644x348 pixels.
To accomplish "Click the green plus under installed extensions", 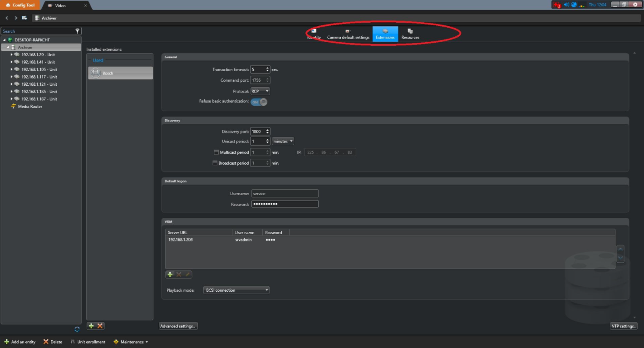I will (91, 326).
